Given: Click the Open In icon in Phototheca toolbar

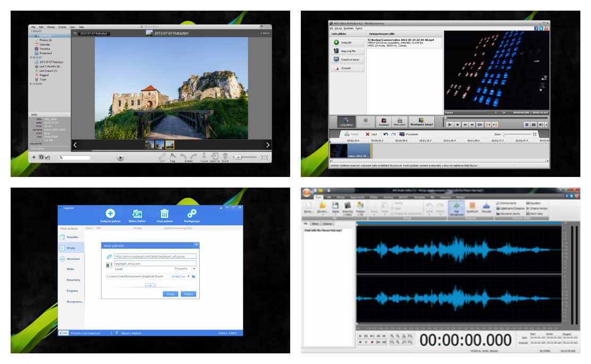Looking at the screenshot, I should (215, 156).
